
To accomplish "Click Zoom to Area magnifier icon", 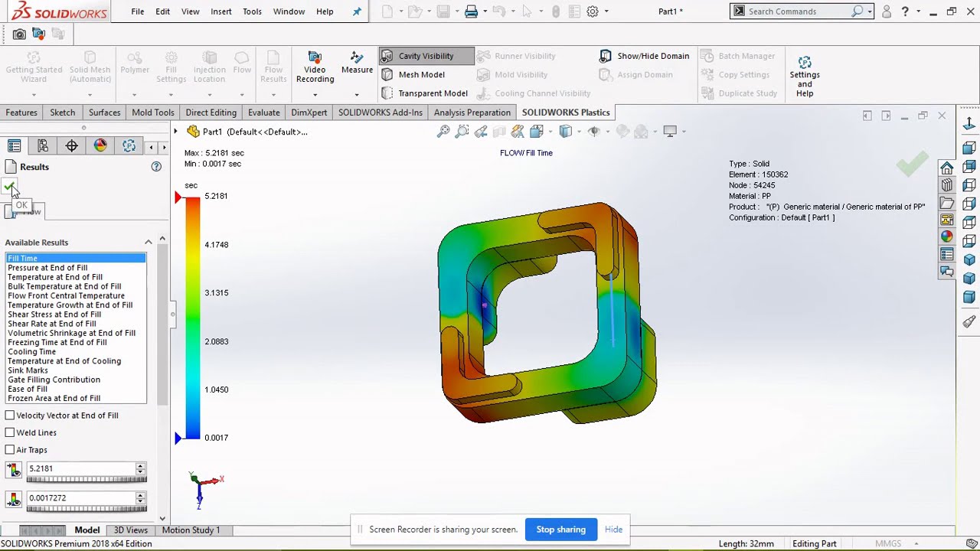I will pyautogui.click(x=462, y=132).
